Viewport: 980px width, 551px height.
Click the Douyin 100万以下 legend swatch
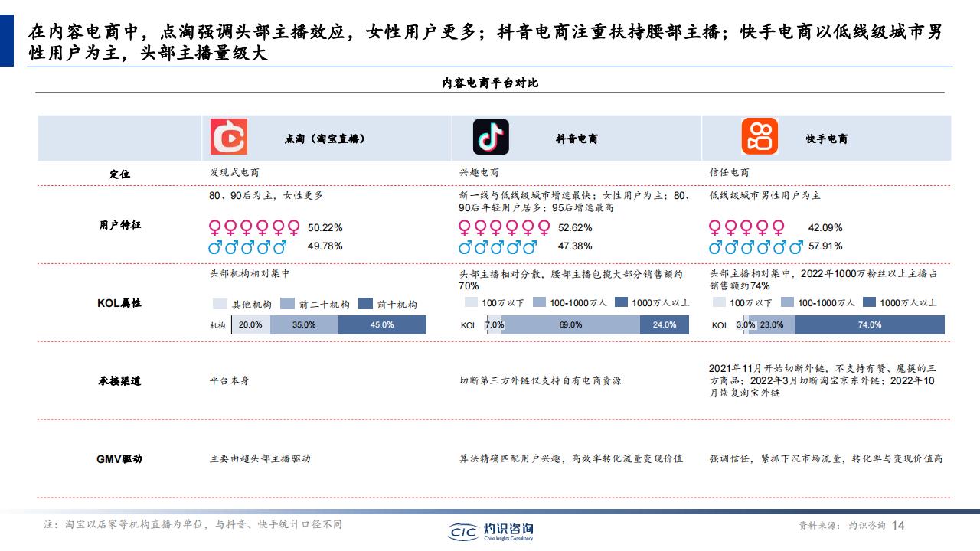click(470, 302)
